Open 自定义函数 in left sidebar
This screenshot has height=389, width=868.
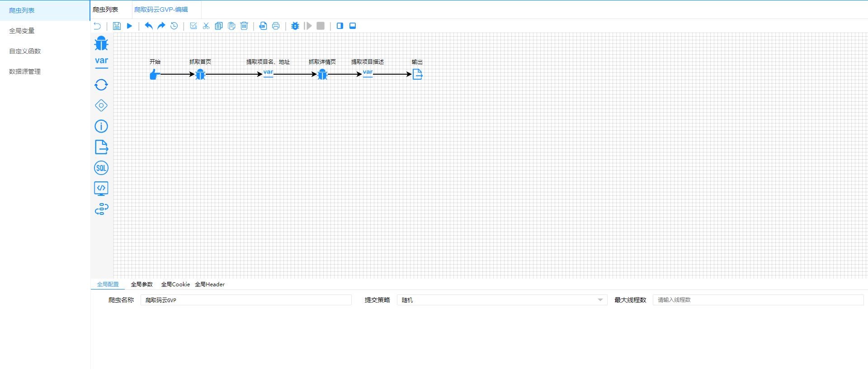[x=45, y=51]
